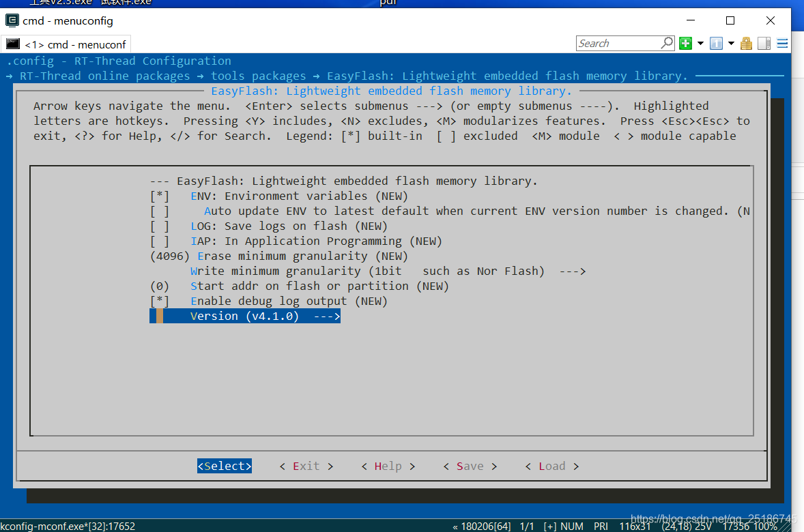This screenshot has width=804, height=532.
Task: Select Start addr on flash or partition
Action: coord(300,286)
